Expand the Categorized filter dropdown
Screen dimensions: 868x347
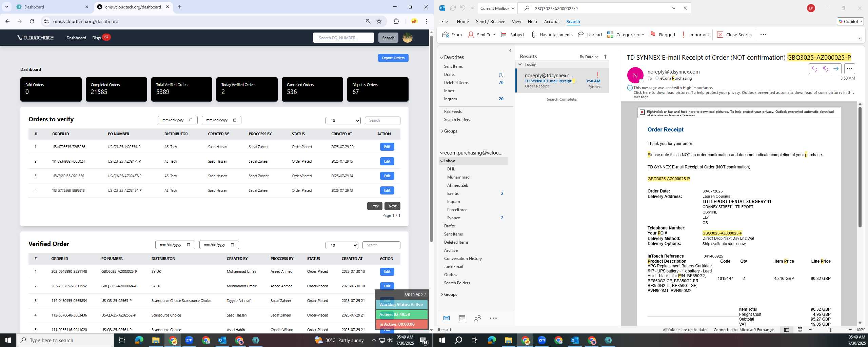(626, 35)
